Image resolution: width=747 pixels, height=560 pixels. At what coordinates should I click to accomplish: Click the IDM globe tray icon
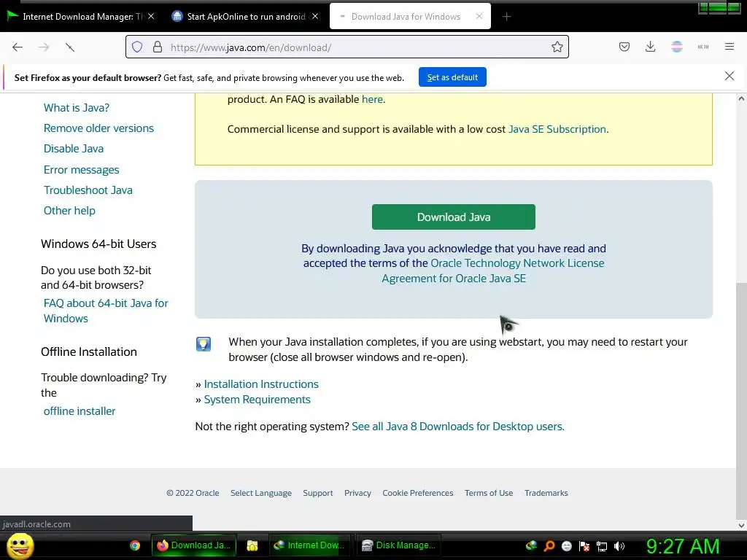click(531, 546)
